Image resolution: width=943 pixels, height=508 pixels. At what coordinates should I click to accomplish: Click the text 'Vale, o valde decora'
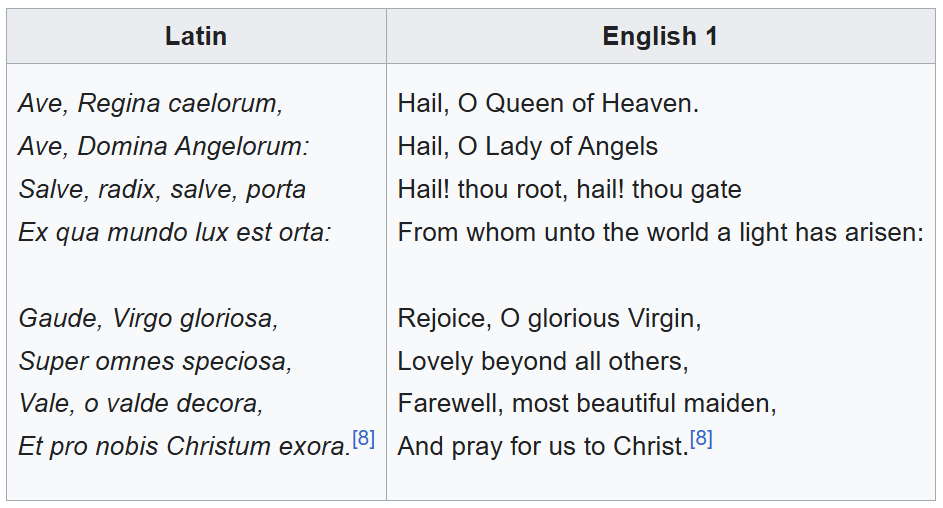[x=141, y=404]
